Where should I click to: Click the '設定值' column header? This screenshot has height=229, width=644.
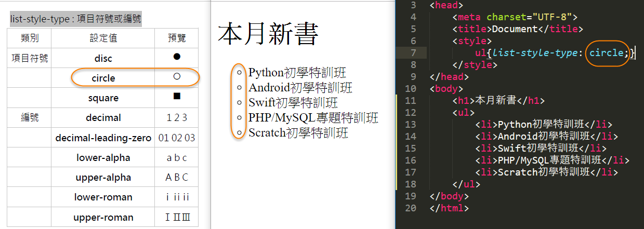pyautogui.click(x=103, y=38)
